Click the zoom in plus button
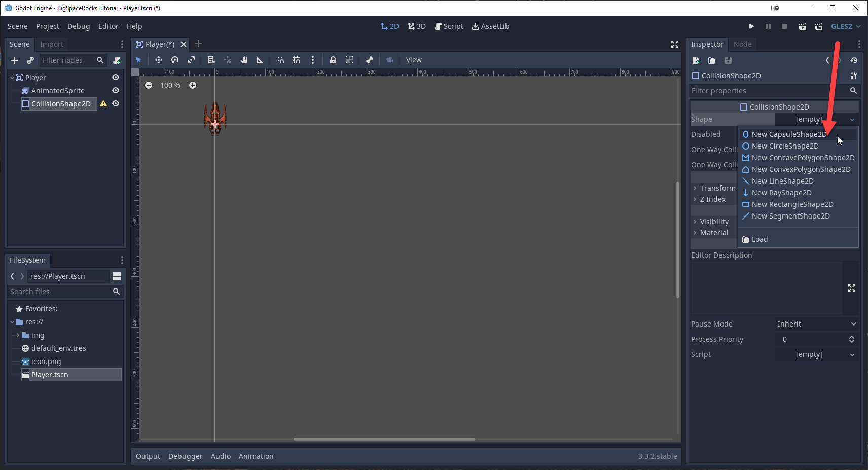 click(193, 85)
